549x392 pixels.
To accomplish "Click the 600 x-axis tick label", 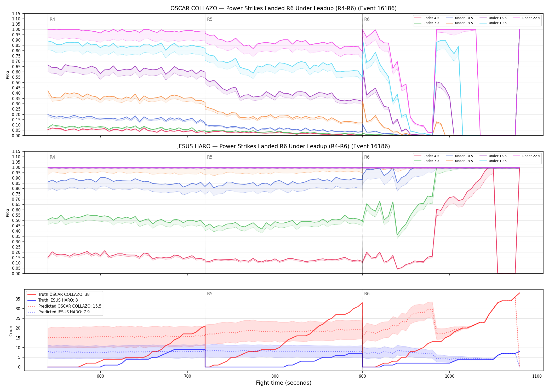I will click(x=100, y=376).
